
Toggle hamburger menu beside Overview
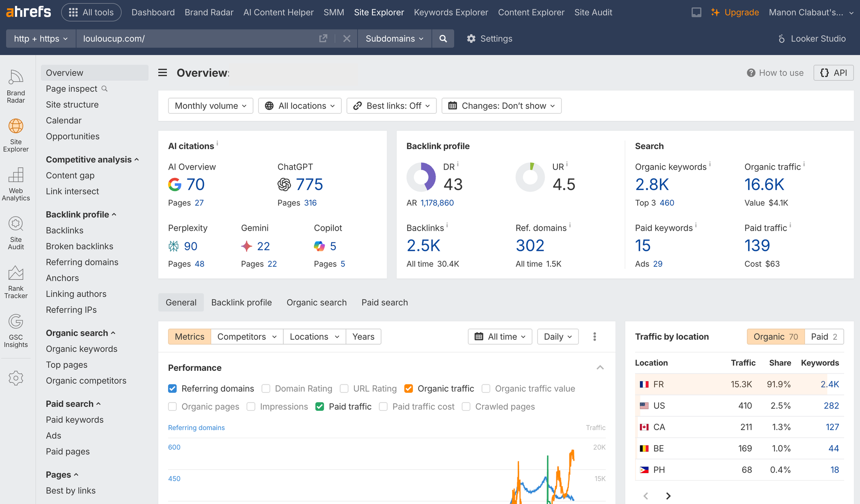click(x=163, y=73)
